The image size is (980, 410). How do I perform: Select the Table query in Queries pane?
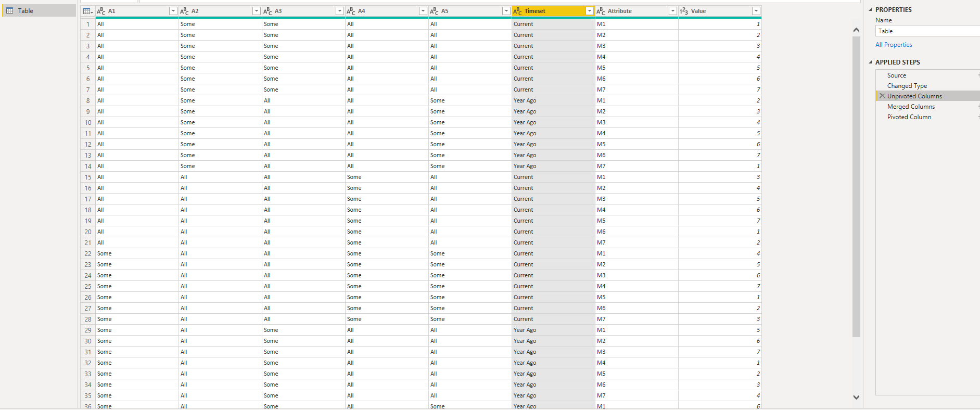point(40,10)
